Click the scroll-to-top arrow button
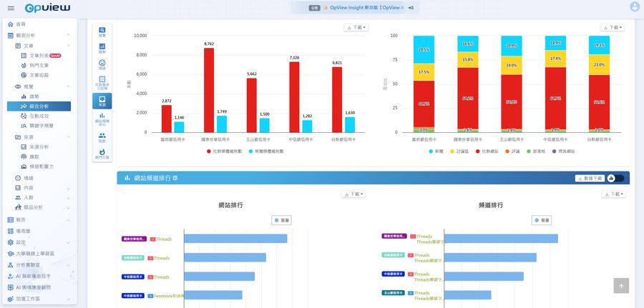The image size is (644, 308). tap(621, 286)
